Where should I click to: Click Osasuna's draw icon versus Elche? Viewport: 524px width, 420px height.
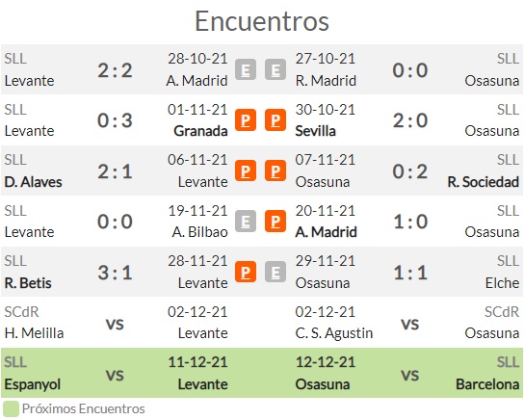tap(275, 272)
